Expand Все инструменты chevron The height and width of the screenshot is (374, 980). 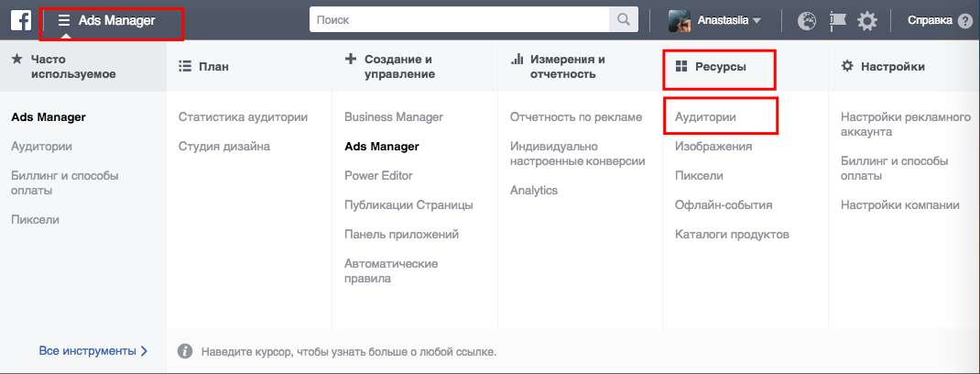[144, 350]
